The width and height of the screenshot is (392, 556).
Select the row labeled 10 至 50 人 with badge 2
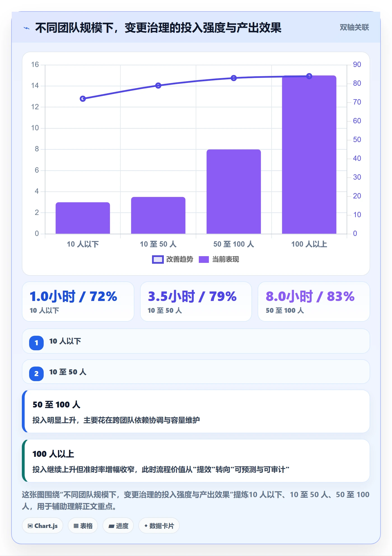pyautogui.click(x=196, y=372)
